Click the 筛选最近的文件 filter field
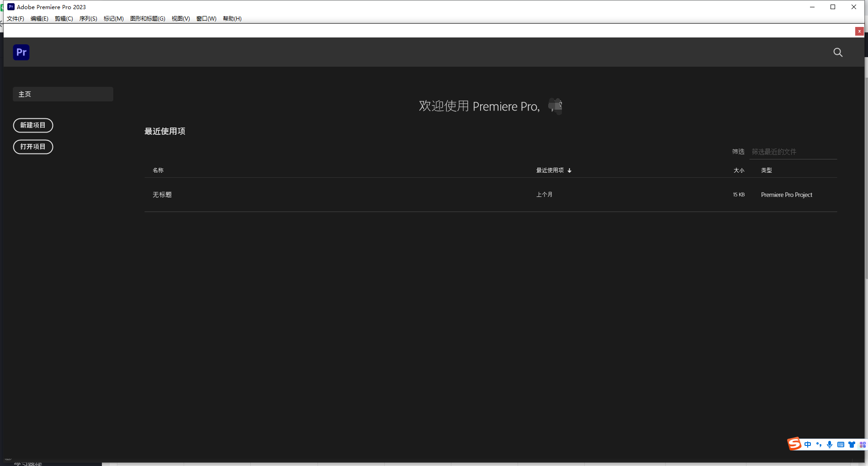 (x=793, y=152)
